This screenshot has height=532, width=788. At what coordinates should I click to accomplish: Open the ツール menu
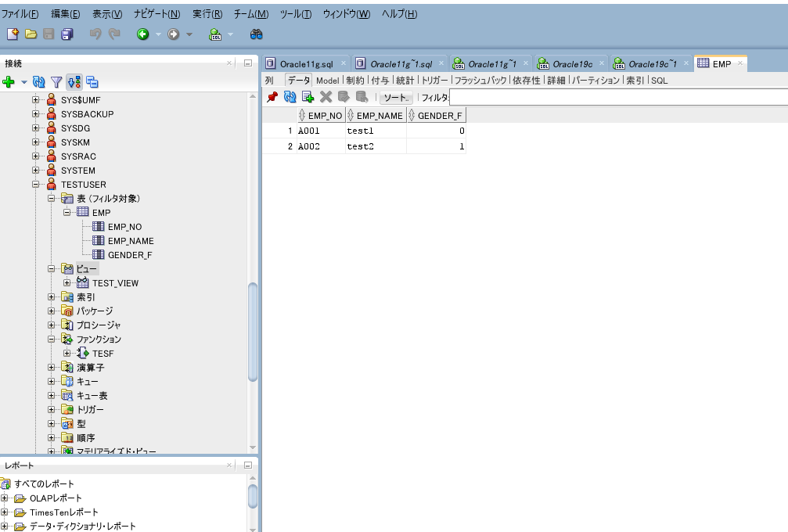coord(296,14)
